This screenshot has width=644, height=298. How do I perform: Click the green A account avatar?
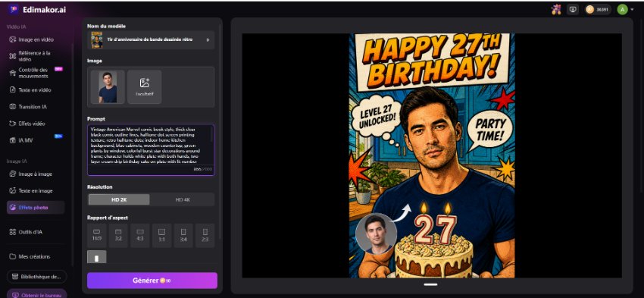pyautogui.click(x=622, y=9)
